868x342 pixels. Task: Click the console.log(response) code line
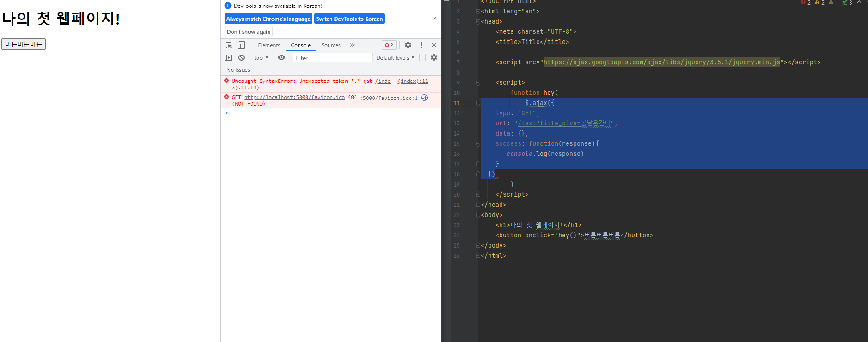545,154
